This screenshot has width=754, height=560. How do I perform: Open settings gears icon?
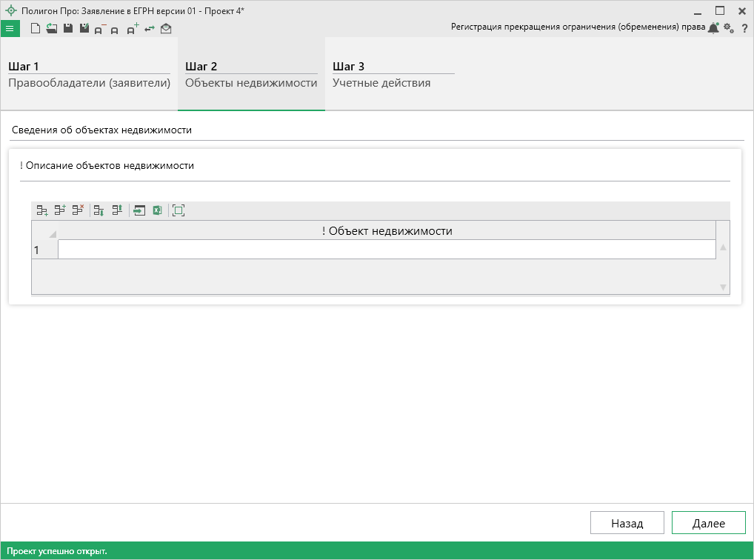[729, 28]
